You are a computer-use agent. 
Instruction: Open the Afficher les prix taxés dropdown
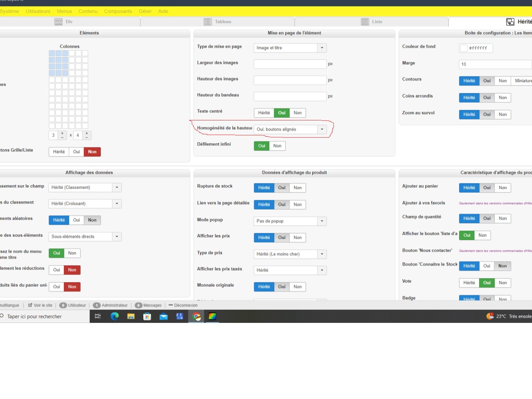pos(290,270)
